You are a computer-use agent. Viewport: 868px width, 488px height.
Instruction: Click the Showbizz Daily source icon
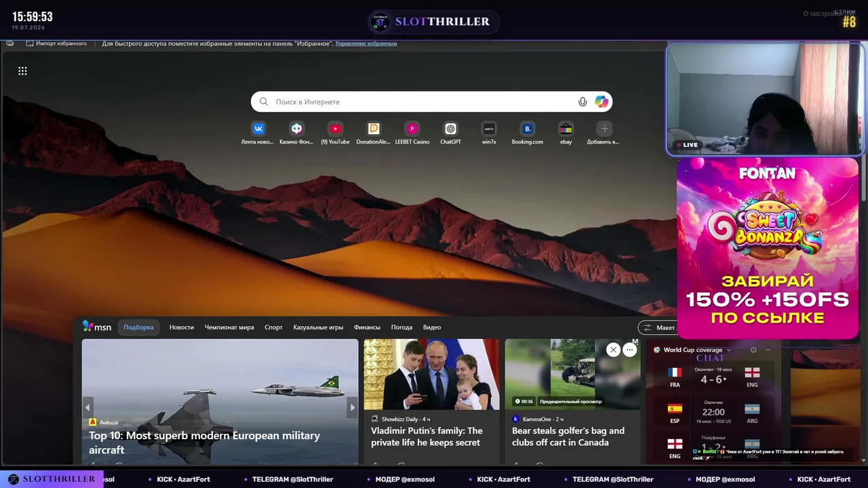[375, 420]
